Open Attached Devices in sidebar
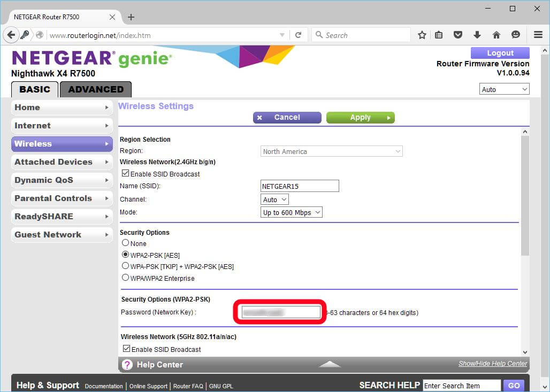The width and height of the screenshot is (550, 392). point(62,162)
